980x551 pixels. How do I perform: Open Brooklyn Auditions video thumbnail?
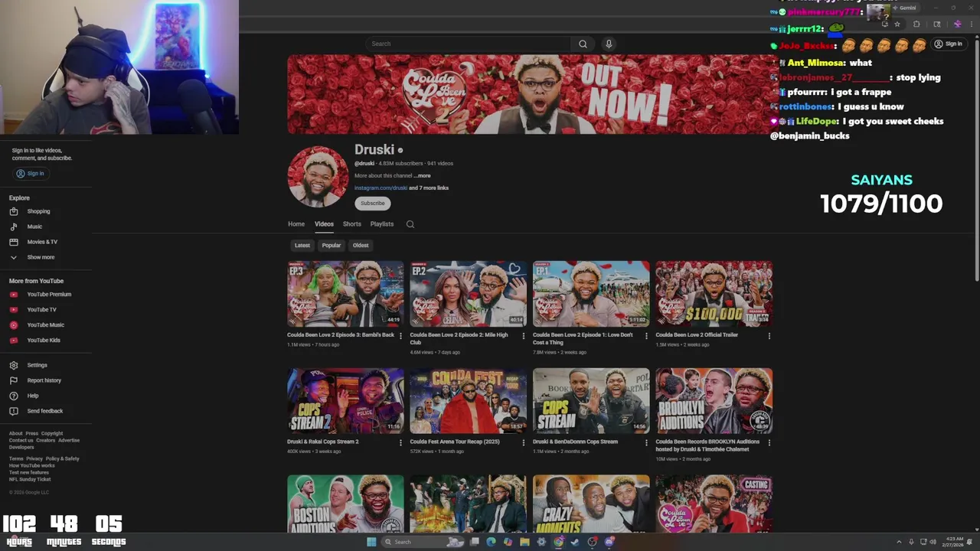click(714, 401)
